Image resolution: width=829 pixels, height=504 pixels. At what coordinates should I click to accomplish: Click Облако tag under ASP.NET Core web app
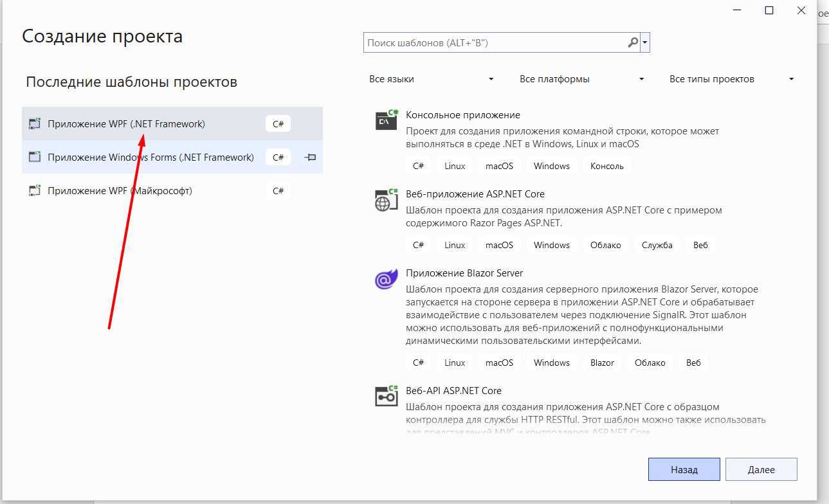606,245
